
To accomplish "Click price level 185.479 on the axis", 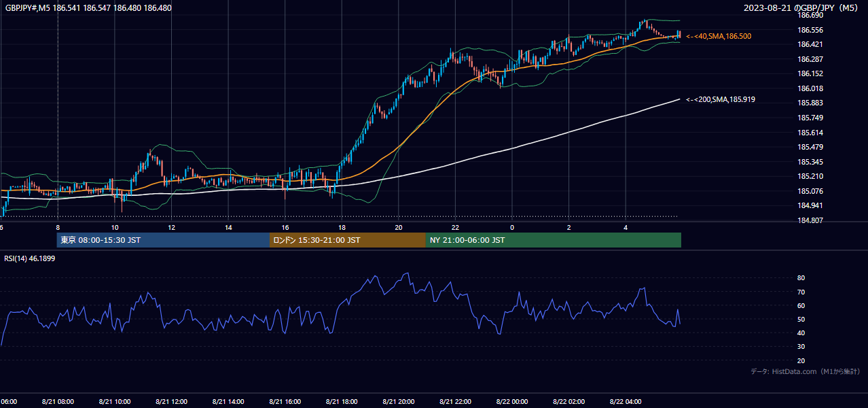I will (x=810, y=147).
